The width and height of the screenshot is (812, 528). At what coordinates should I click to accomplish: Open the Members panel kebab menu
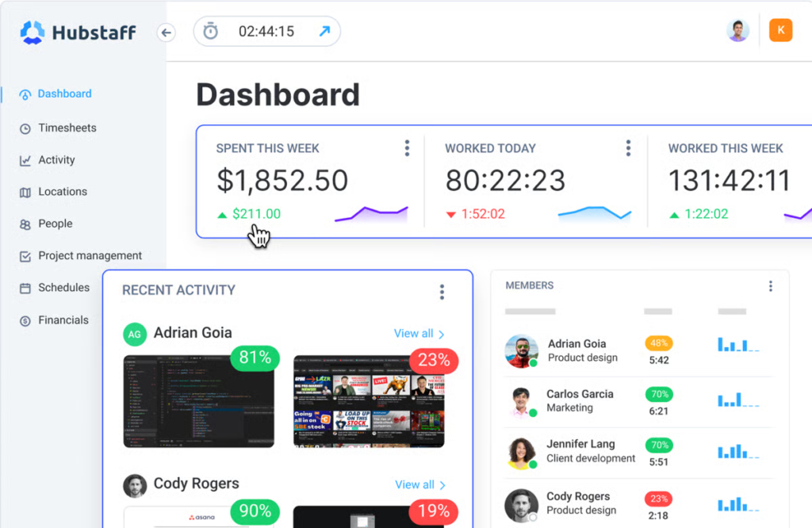click(x=770, y=286)
